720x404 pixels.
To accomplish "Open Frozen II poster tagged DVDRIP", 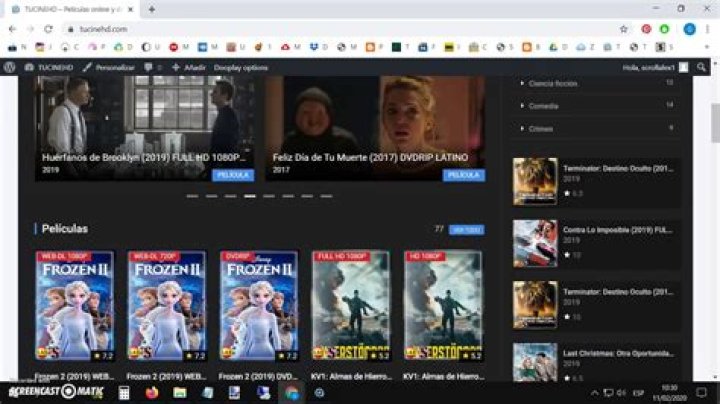I will pyautogui.click(x=259, y=305).
